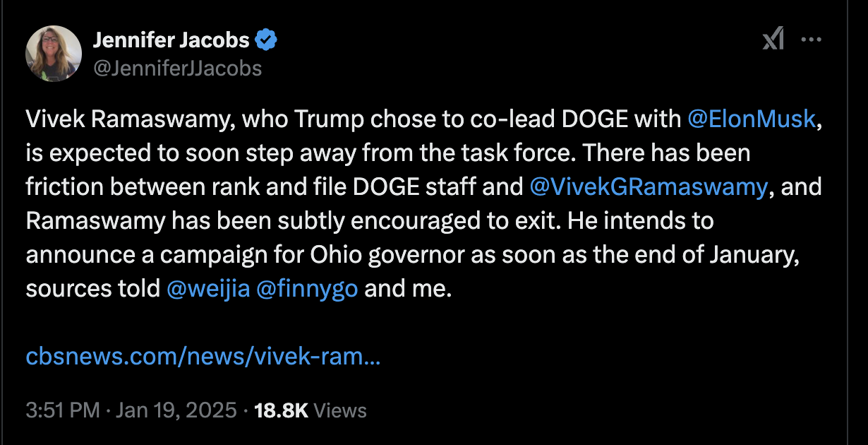Image resolution: width=868 pixels, height=445 pixels.
Task: Click the 3:51 PM timestamp
Action: point(62,410)
